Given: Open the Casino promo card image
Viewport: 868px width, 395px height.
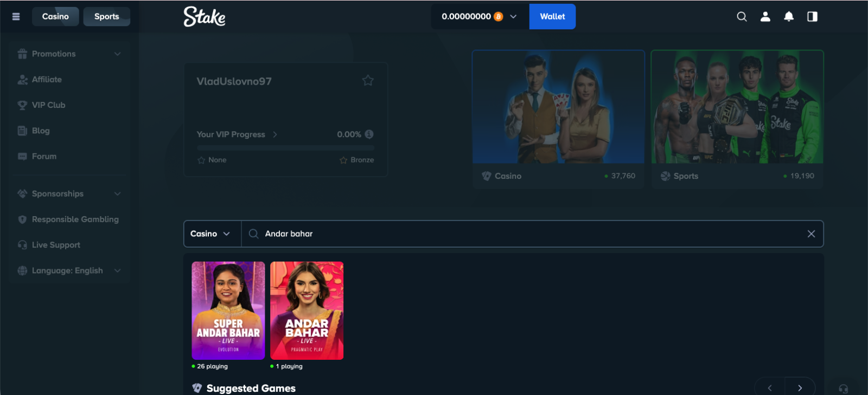Looking at the screenshot, I should point(558,107).
